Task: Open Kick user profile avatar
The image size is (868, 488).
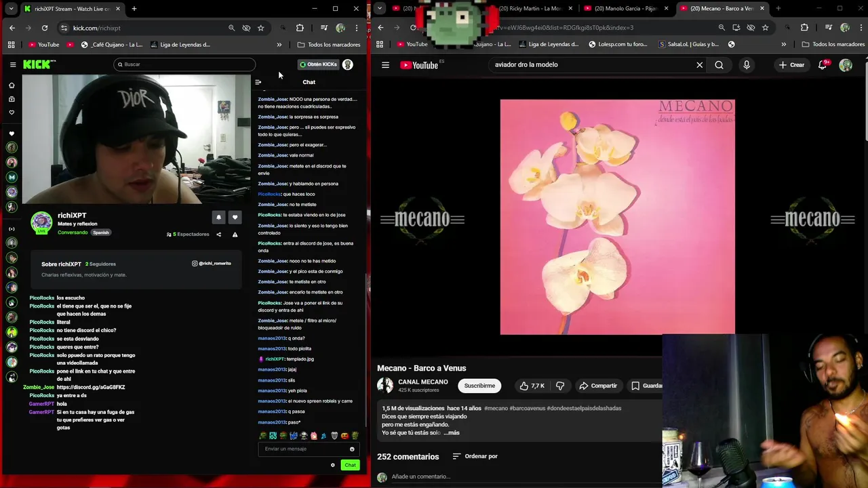Action: [x=348, y=64]
